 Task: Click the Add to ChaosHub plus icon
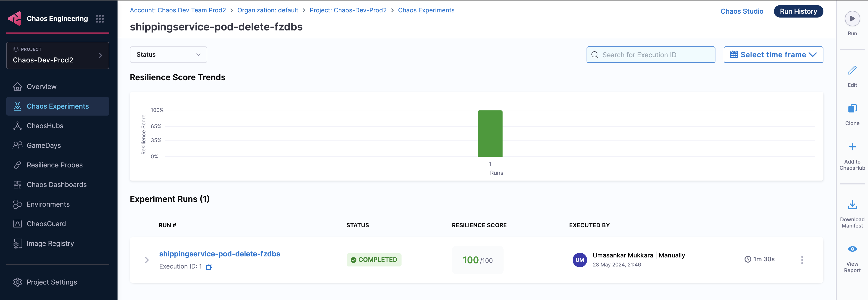[852, 147]
